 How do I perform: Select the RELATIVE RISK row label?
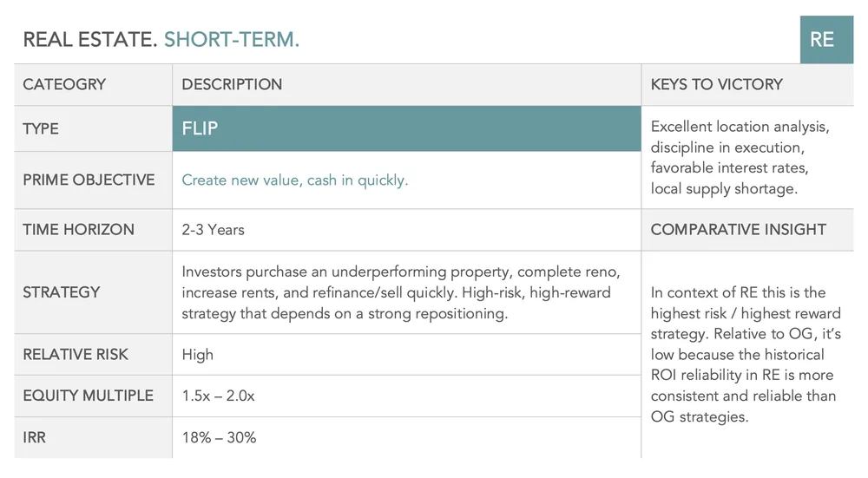[x=76, y=354]
